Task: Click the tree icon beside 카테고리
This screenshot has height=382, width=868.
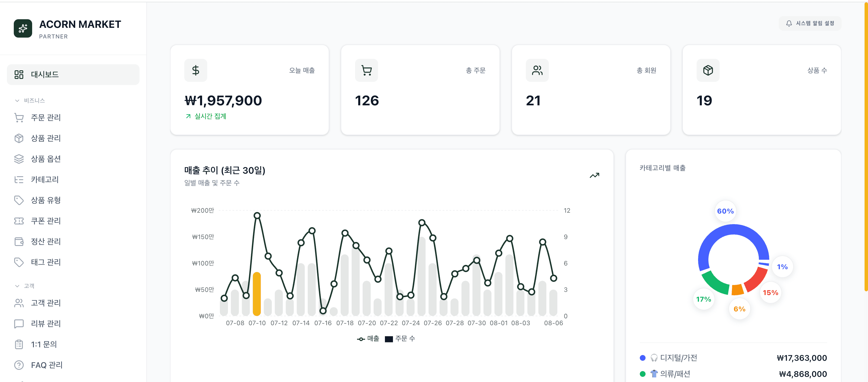Action: [x=19, y=180]
